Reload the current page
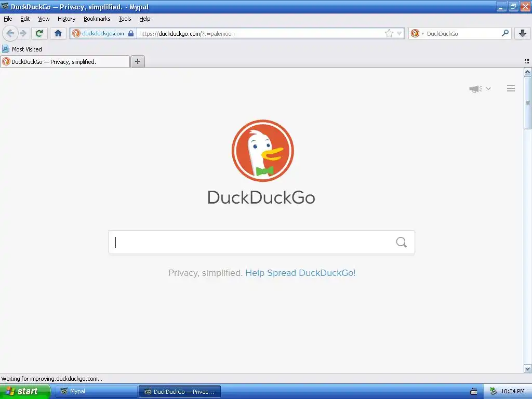Viewport: 532px width, 399px height. click(39, 33)
